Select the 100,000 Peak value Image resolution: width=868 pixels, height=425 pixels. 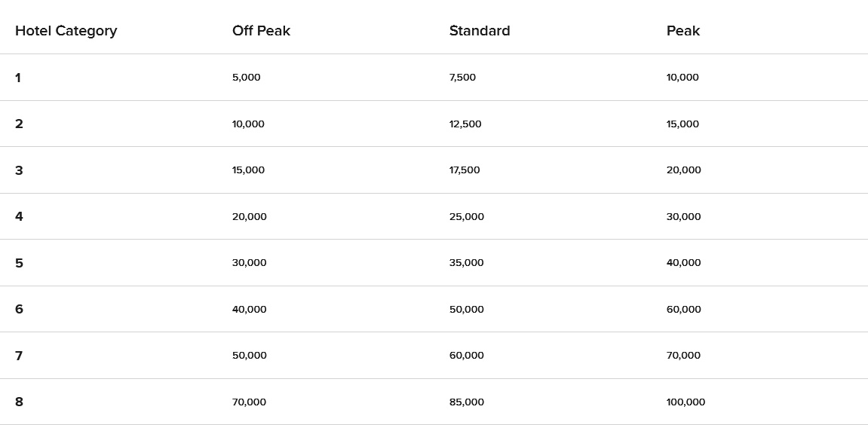point(686,402)
